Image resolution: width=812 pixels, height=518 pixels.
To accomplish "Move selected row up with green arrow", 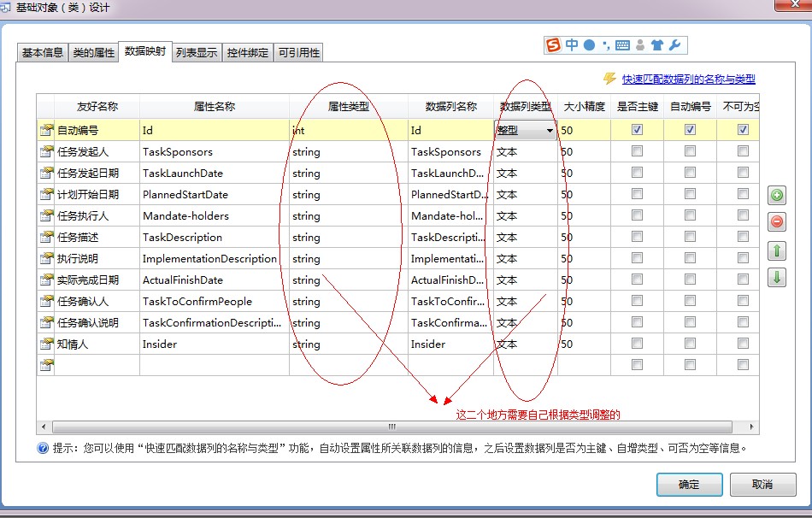I will [x=776, y=250].
